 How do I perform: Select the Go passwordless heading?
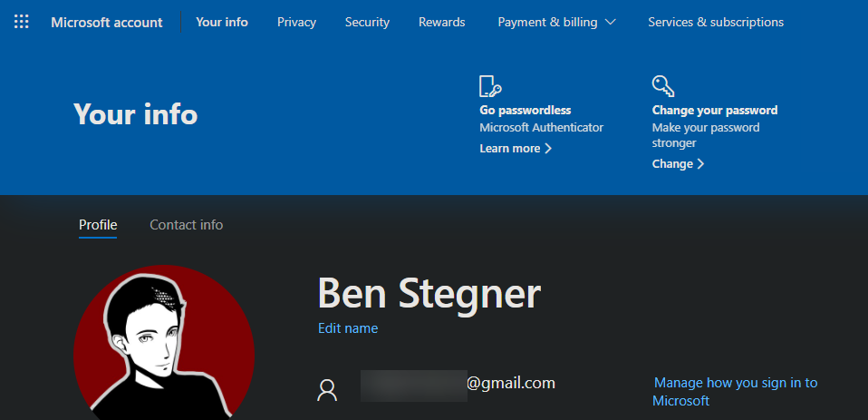point(526,111)
